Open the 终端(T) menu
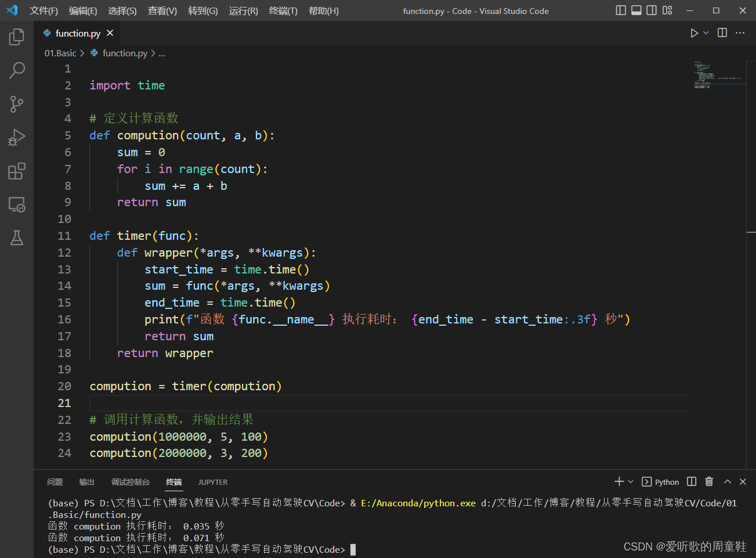Screen dimensions: 756x558 [283, 11]
